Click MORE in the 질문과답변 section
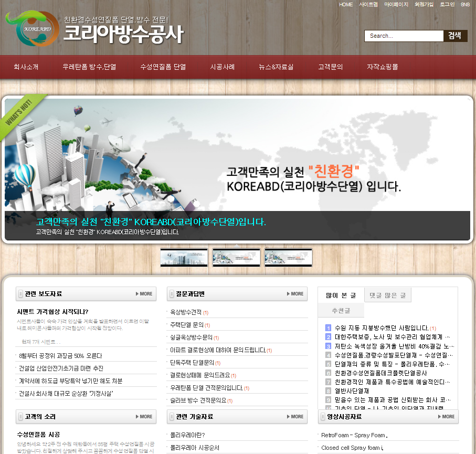The width and height of the screenshot is (476, 454). 295,294
